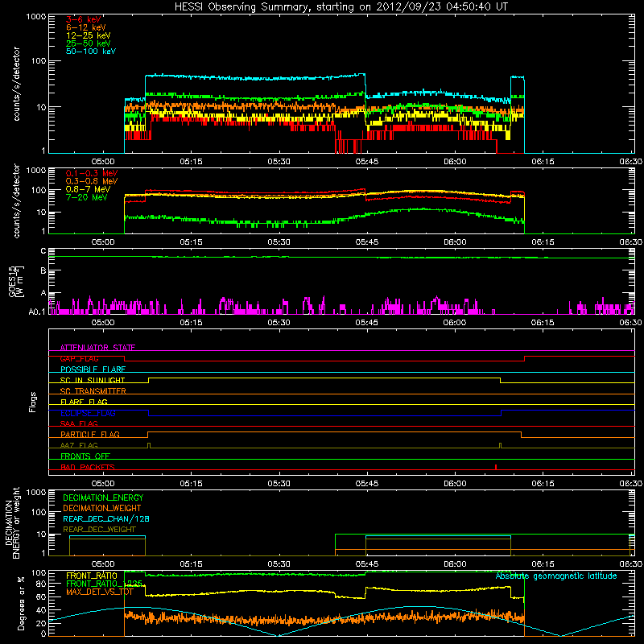
Task: Click 05:30 tick under the GOES15 panel
Action: tap(279, 323)
